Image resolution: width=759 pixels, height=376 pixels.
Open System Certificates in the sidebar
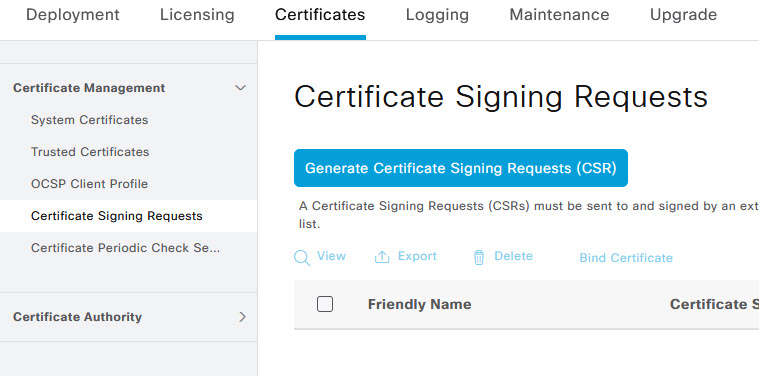point(90,120)
